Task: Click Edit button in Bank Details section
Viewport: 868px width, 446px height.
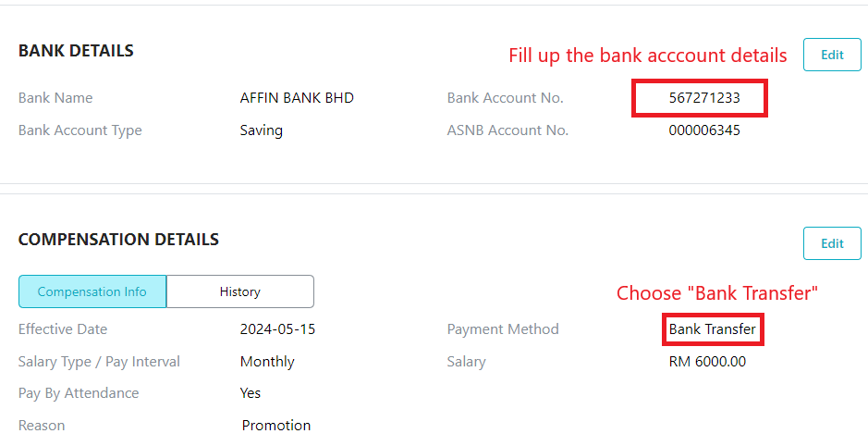Action: coord(832,55)
